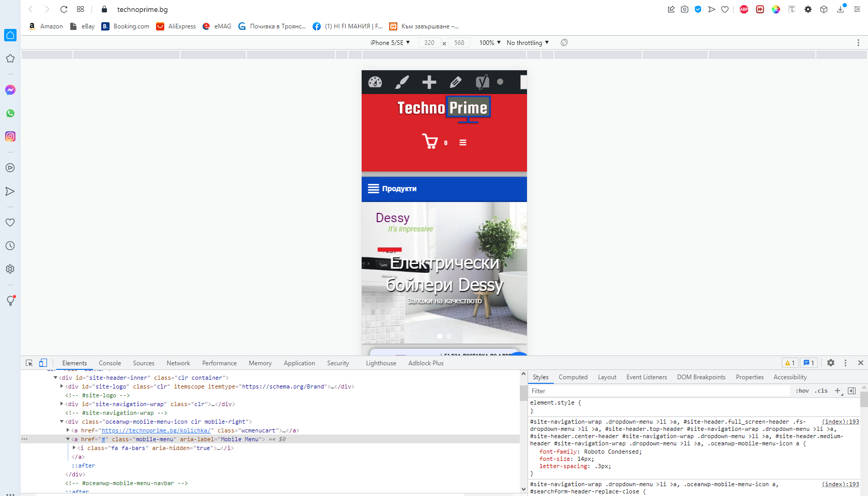Viewport: 868px width, 496px height.
Task: Open the Продукти menu bar on the site
Action: coord(444,189)
